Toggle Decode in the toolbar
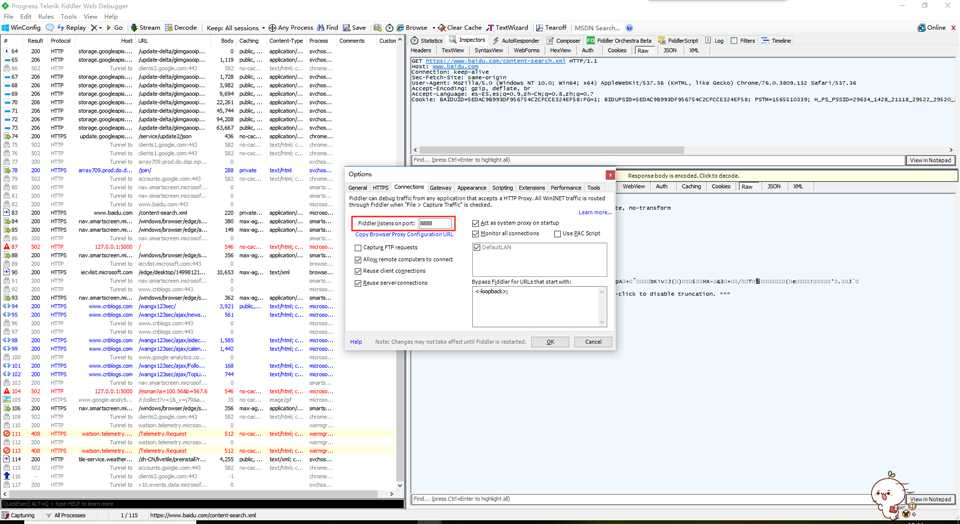 pyautogui.click(x=181, y=28)
